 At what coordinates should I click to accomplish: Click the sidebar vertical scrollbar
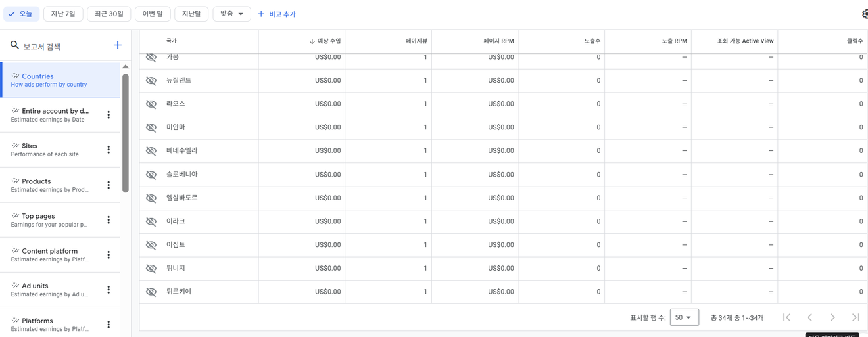coord(126,131)
